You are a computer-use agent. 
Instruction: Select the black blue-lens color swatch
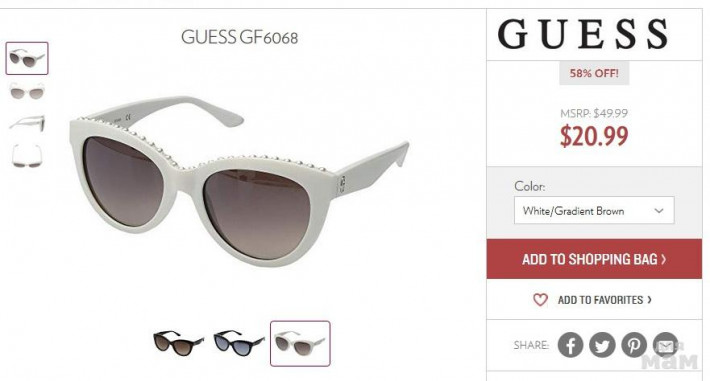pyautogui.click(x=239, y=343)
